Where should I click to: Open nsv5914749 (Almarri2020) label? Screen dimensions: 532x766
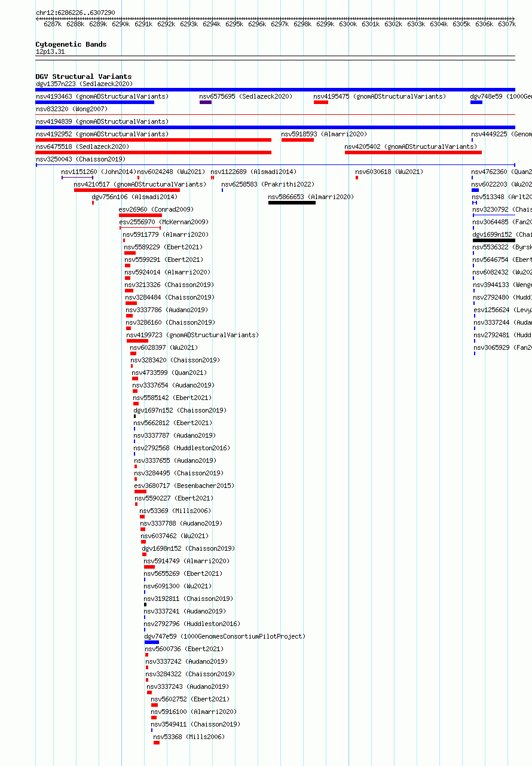(x=186, y=561)
